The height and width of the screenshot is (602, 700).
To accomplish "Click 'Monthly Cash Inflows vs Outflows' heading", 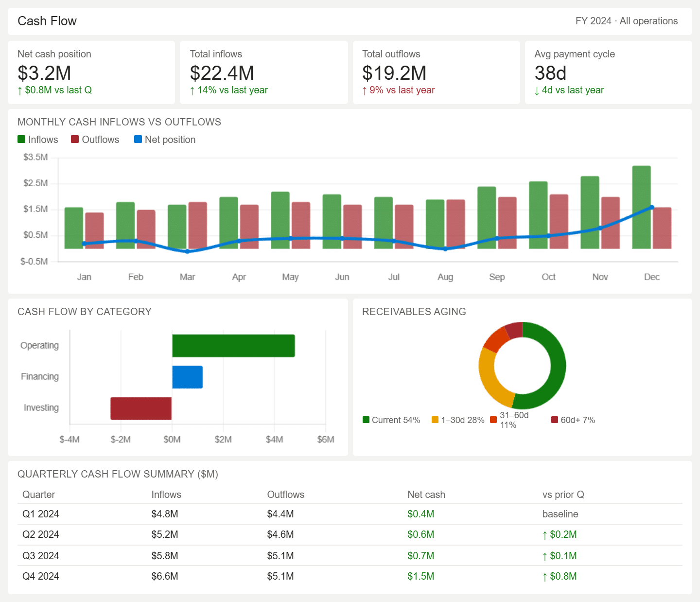I will [120, 122].
